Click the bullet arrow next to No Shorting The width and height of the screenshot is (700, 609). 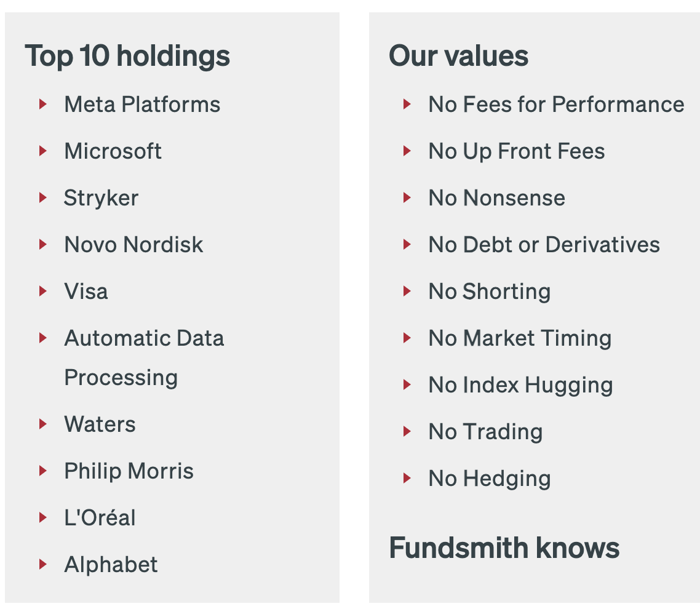click(407, 291)
